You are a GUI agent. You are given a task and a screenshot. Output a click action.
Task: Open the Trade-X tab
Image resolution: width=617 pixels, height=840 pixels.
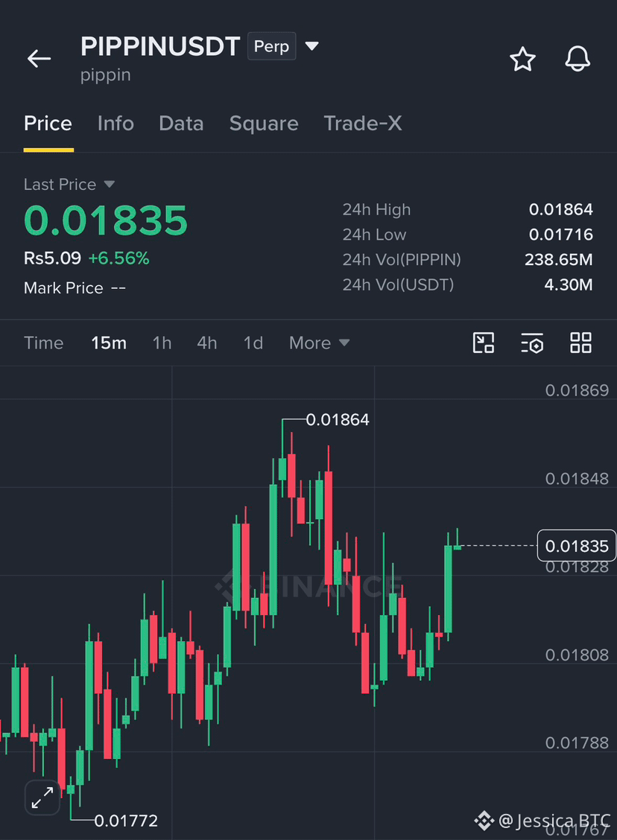363,124
